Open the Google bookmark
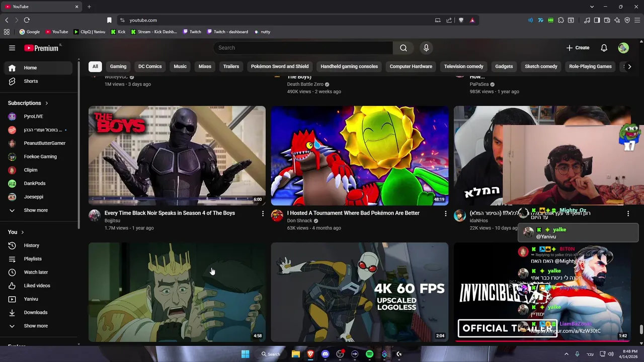644x362 pixels. [29, 32]
